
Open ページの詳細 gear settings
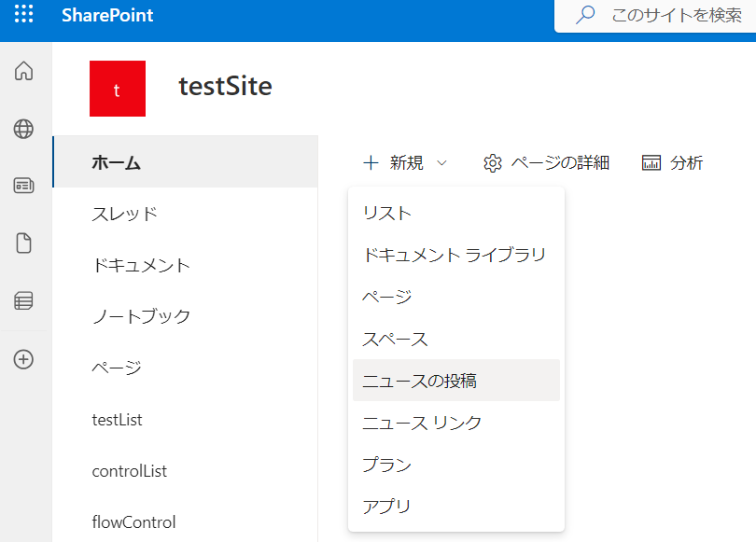546,163
